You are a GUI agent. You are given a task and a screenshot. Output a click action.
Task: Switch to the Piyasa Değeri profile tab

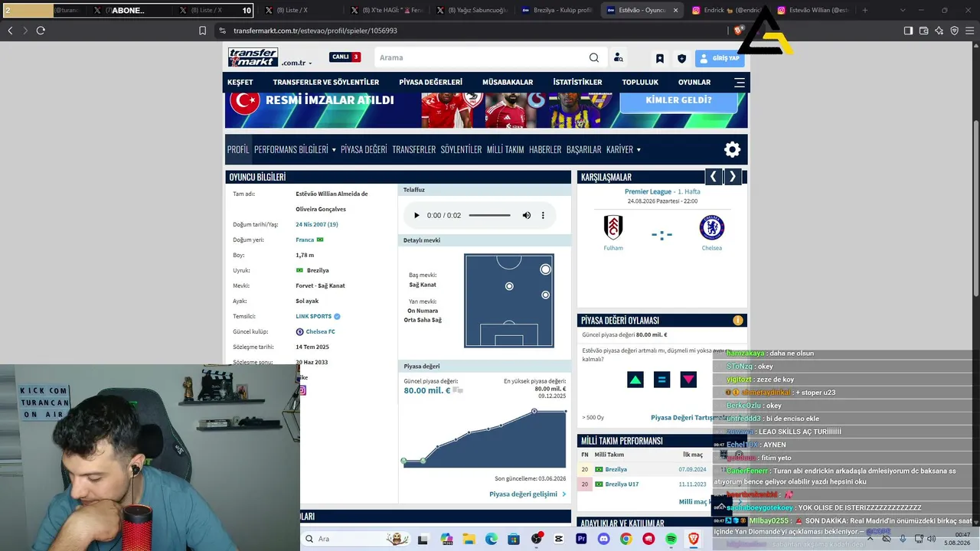[364, 149]
